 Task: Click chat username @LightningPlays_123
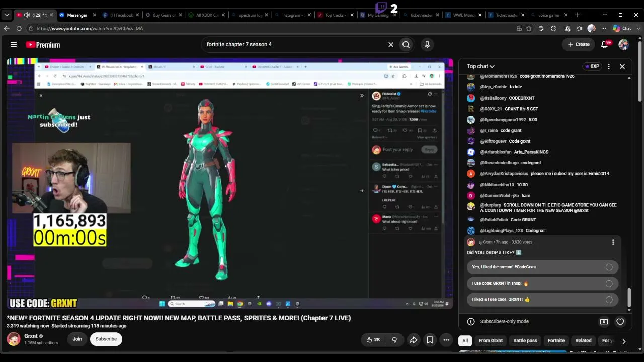point(502,231)
